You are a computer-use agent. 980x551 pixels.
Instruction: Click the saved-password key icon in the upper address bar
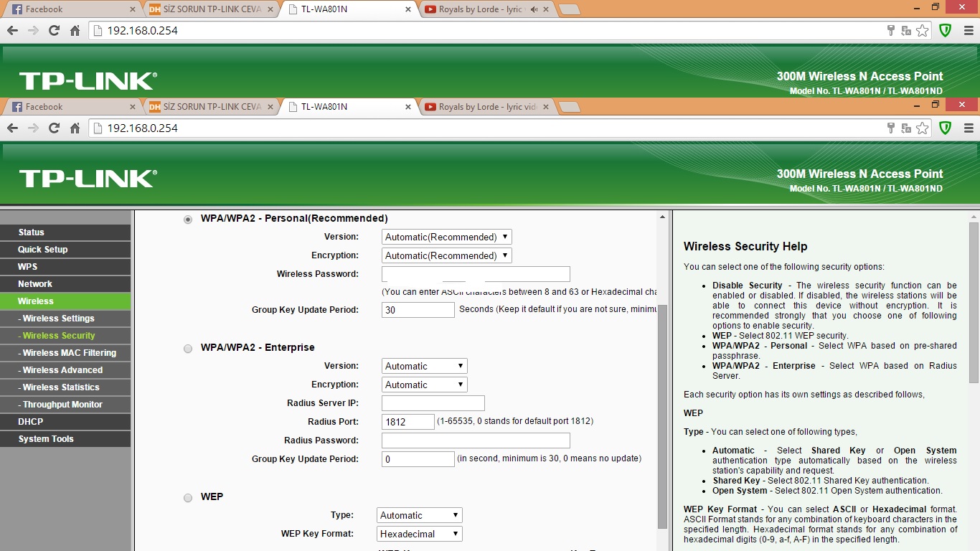(891, 31)
